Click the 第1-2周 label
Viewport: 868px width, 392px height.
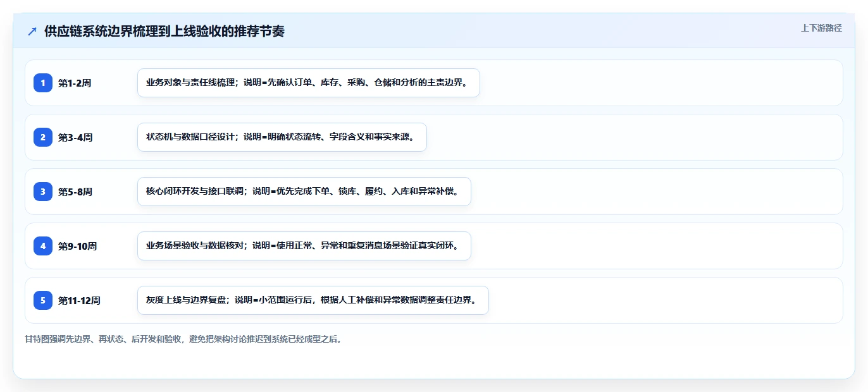pyautogui.click(x=75, y=83)
